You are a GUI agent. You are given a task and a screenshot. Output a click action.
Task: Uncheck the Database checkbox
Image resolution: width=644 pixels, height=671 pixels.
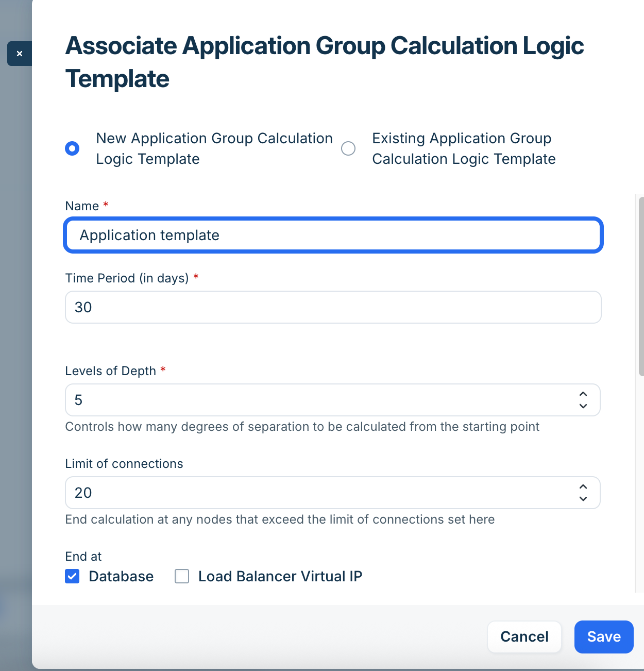pyautogui.click(x=72, y=576)
